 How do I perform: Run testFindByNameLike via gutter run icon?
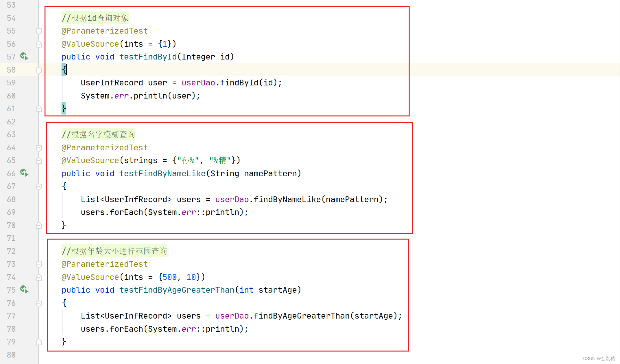(24, 173)
